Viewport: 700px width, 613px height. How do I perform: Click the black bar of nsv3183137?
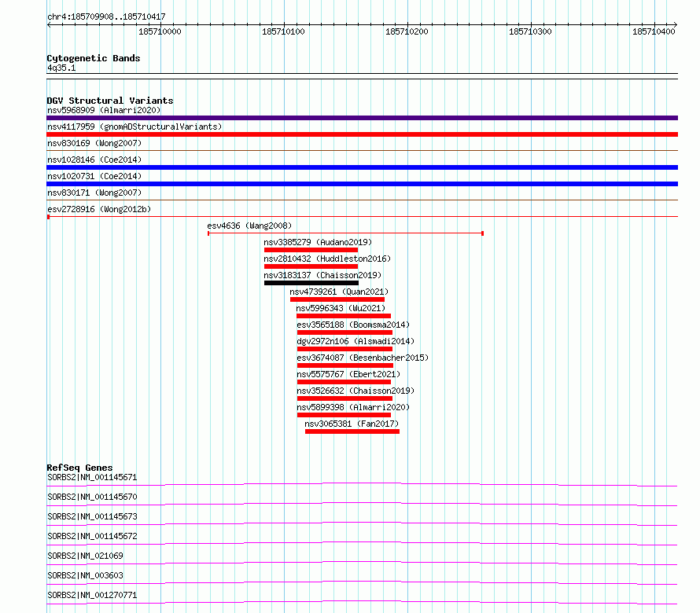tap(311, 283)
